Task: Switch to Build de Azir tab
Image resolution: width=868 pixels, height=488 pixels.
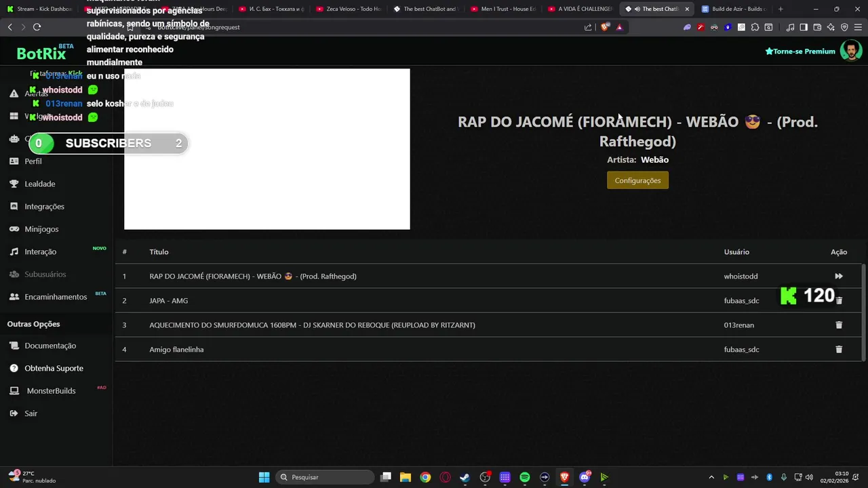Action: click(x=735, y=9)
